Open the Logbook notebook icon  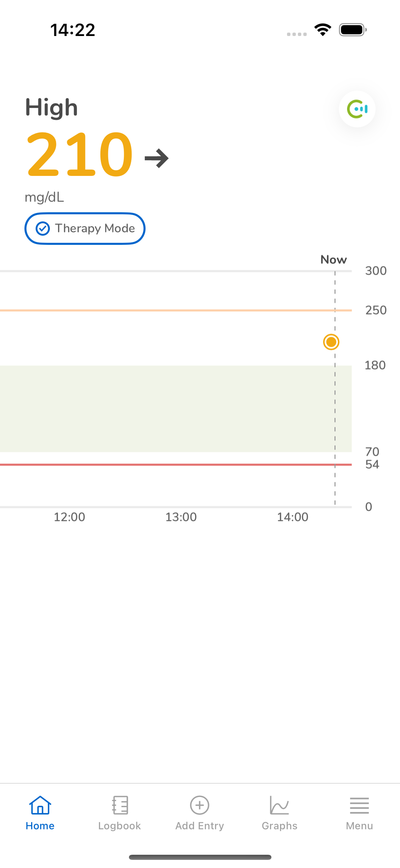[120, 805]
